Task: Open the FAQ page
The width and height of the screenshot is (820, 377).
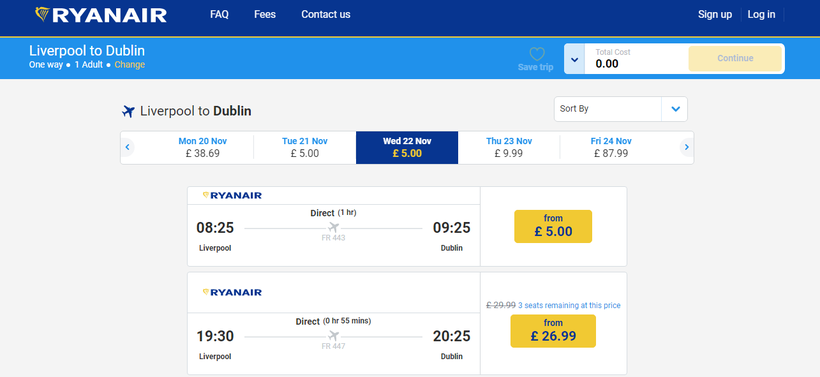Action: pos(219,15)
